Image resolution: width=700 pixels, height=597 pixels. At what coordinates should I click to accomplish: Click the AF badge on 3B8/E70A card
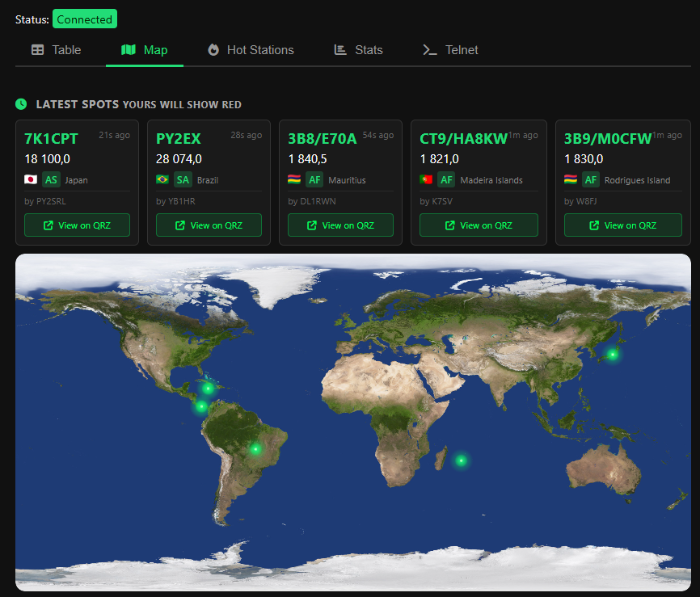point(314,179)
